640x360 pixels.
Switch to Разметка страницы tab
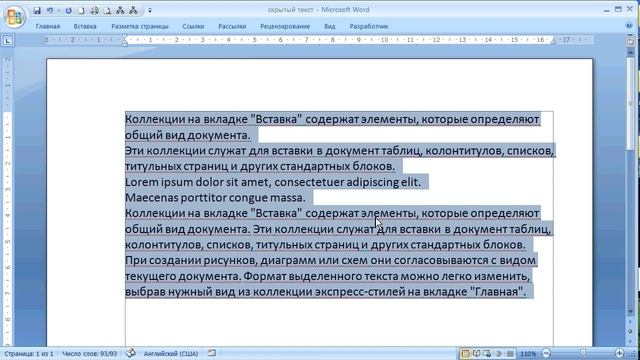pyautogui.click(x=140, y=26)
